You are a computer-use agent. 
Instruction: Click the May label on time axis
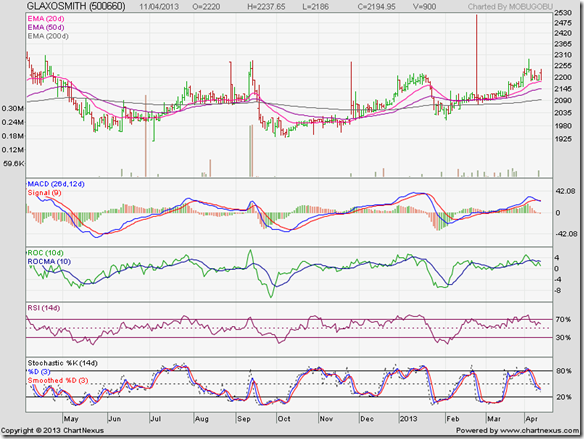[x=71, y=419]
